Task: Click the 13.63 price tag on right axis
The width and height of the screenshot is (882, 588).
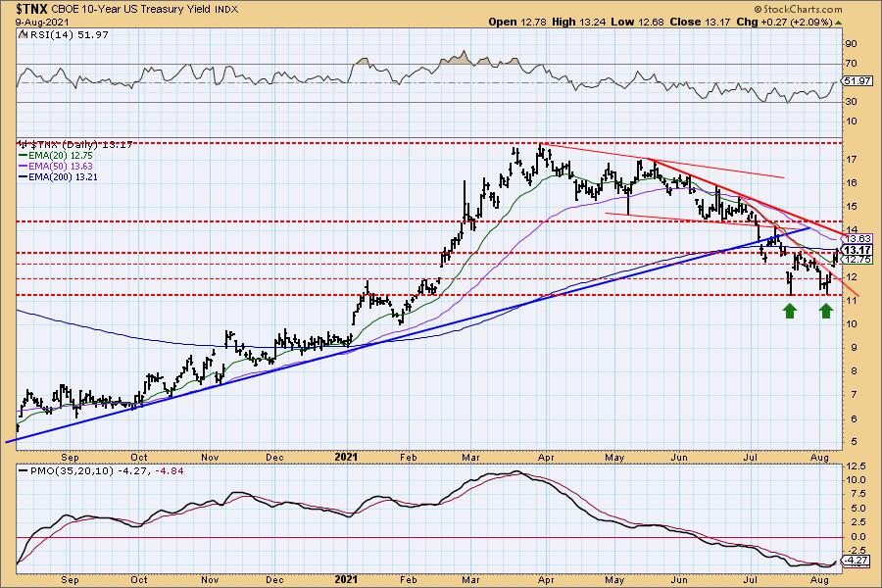Action: pos(857,238)
